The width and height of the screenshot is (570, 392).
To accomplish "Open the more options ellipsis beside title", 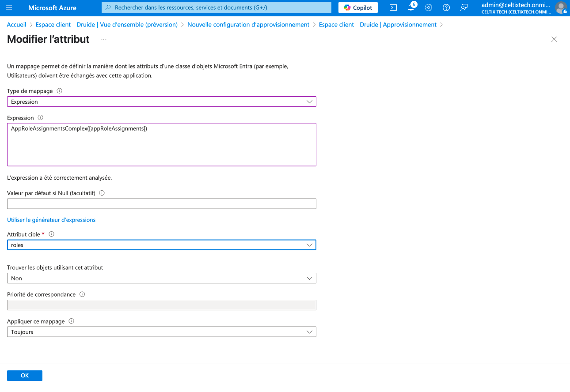I will [104, 39].
